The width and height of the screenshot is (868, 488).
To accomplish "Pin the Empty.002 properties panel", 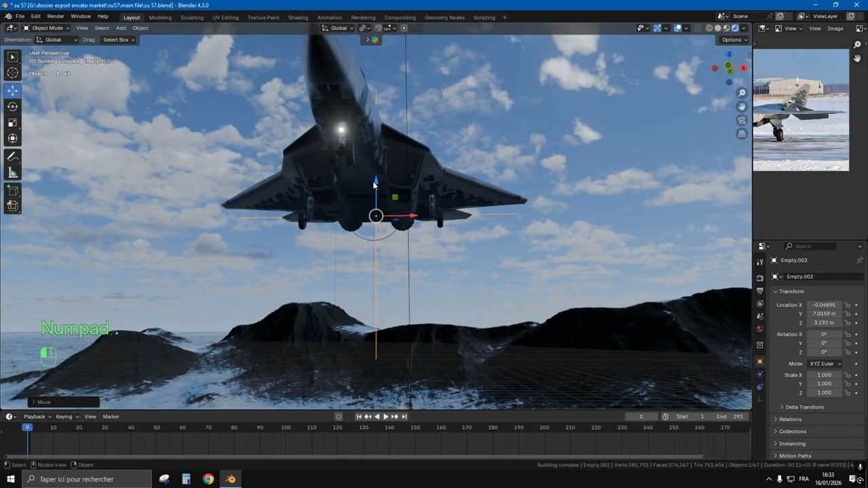I will [x=860, y=260].
